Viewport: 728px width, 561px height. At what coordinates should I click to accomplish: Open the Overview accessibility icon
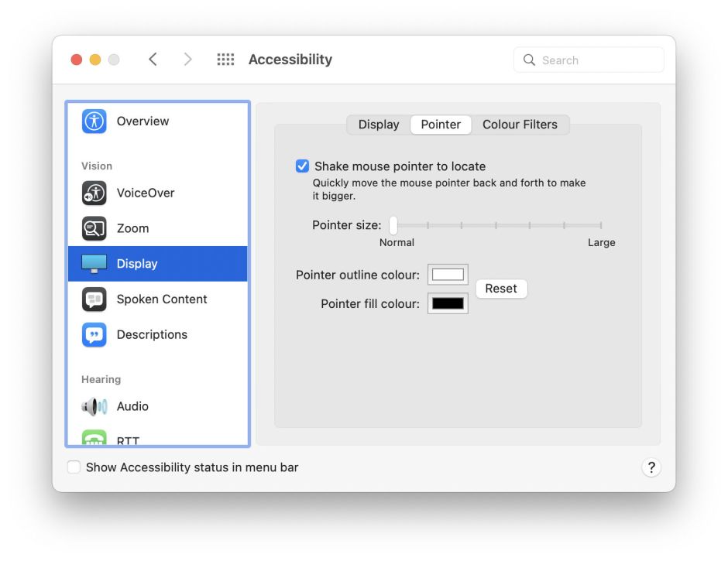94,121
